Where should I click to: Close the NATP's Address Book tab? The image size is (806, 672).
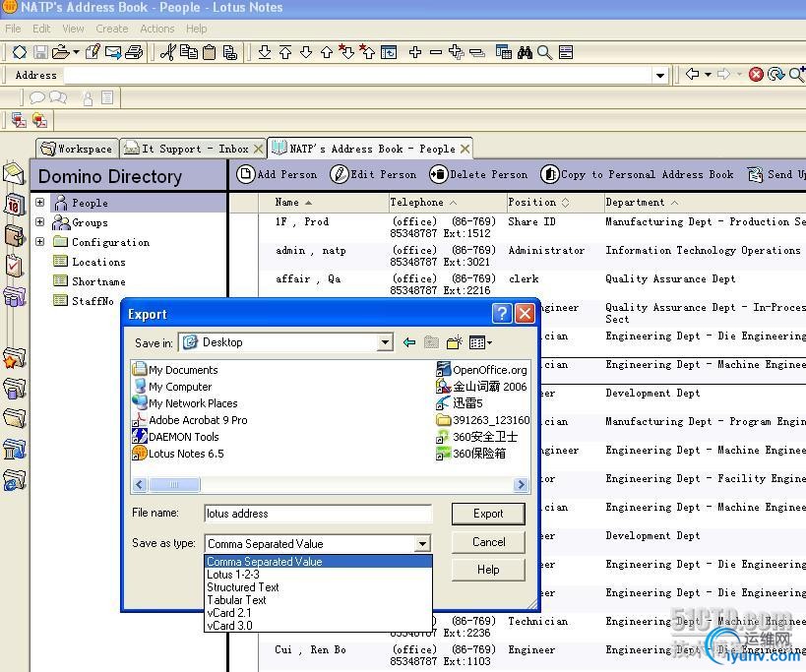pos(465,149)
